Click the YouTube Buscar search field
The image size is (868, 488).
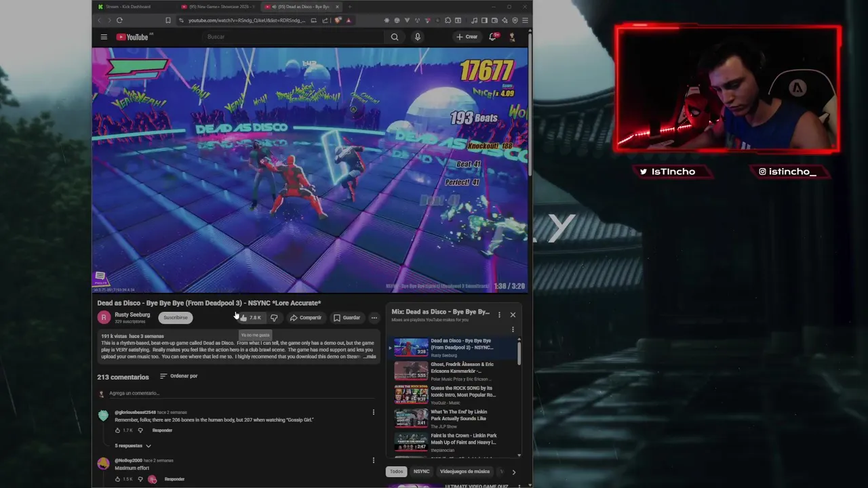pos(294,37)
